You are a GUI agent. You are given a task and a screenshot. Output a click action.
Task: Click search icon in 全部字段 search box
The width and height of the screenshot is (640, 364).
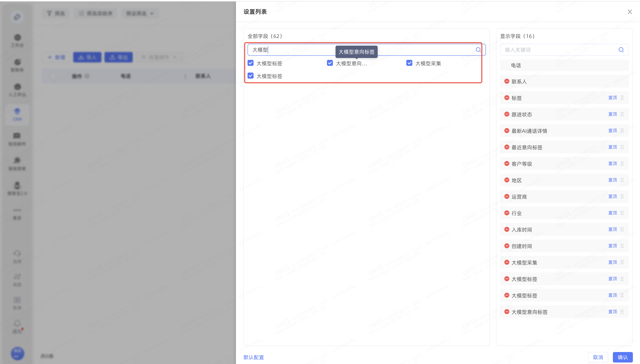478,50
